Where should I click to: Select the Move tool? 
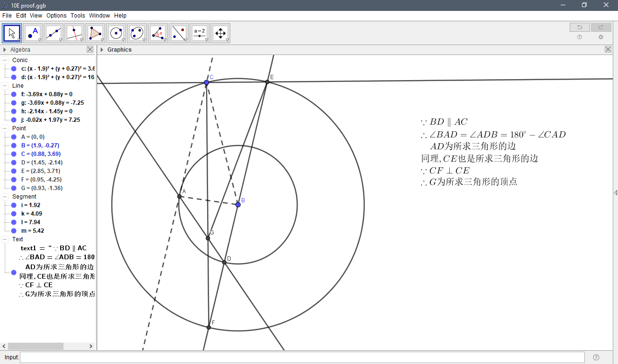click(11, 33)
